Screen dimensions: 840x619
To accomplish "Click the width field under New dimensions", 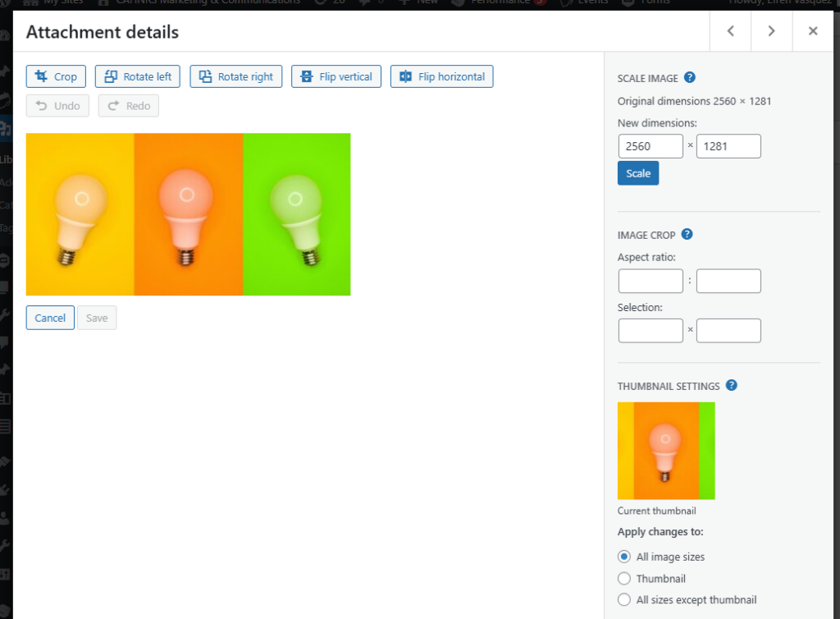I will [x=650, y=145].
